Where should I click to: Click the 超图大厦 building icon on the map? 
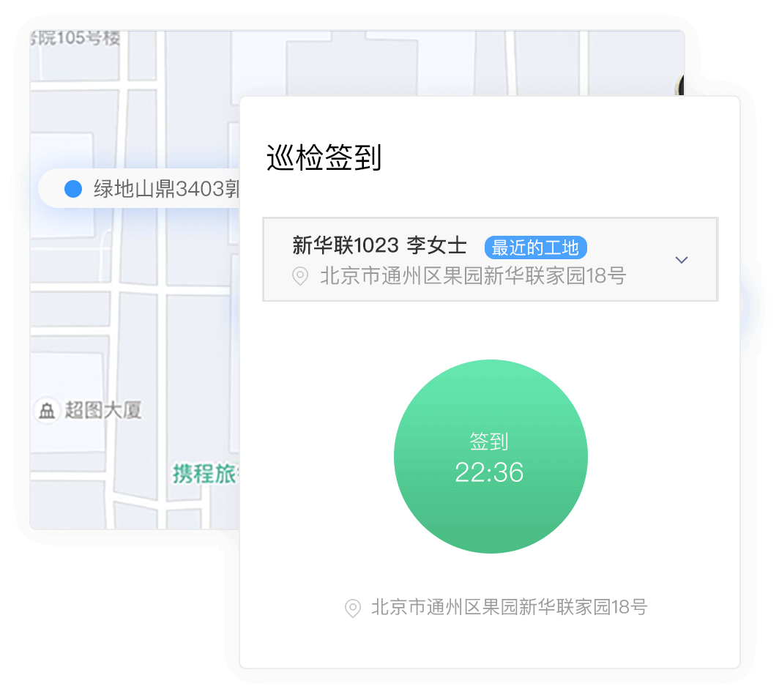tap(47, 411)
